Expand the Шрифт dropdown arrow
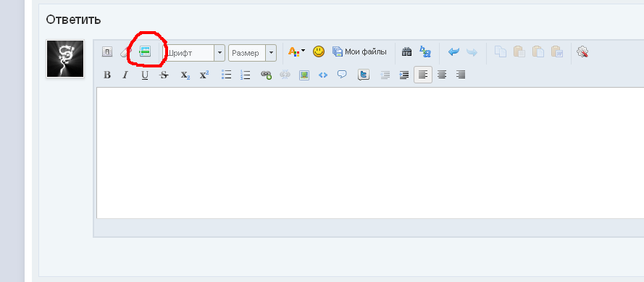The width and height of the screenshot is (644, 282). [219, 53]
